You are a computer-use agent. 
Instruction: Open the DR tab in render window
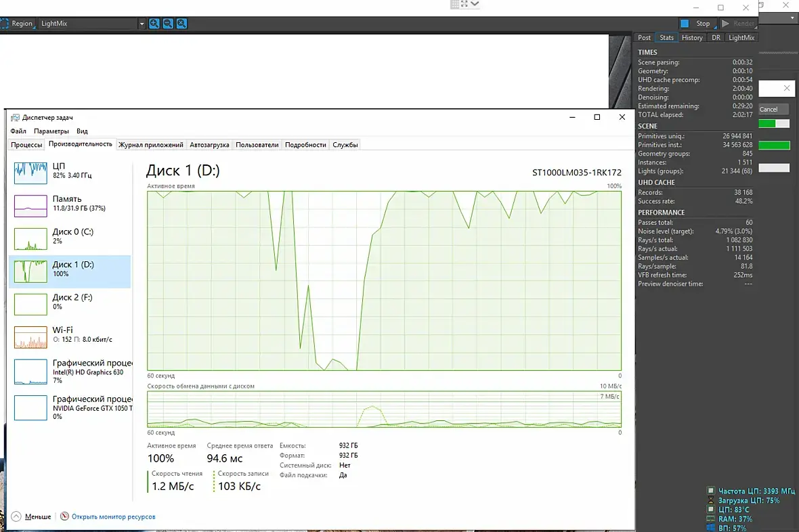[x=716, y=38]
